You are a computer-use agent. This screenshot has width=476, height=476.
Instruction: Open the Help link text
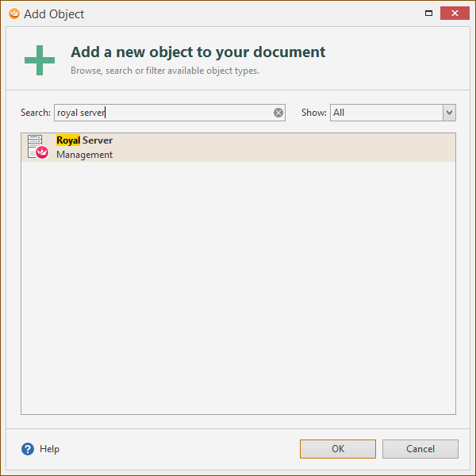coord(49,449)
